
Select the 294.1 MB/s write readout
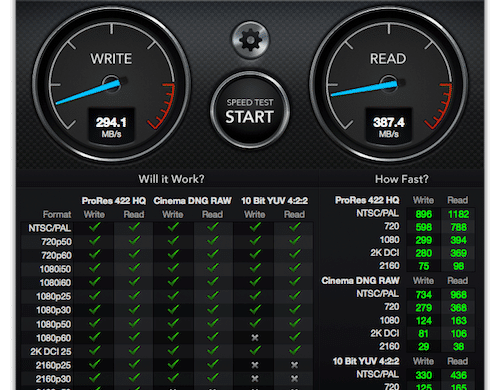pyautogui.click(x=111, y=127)
